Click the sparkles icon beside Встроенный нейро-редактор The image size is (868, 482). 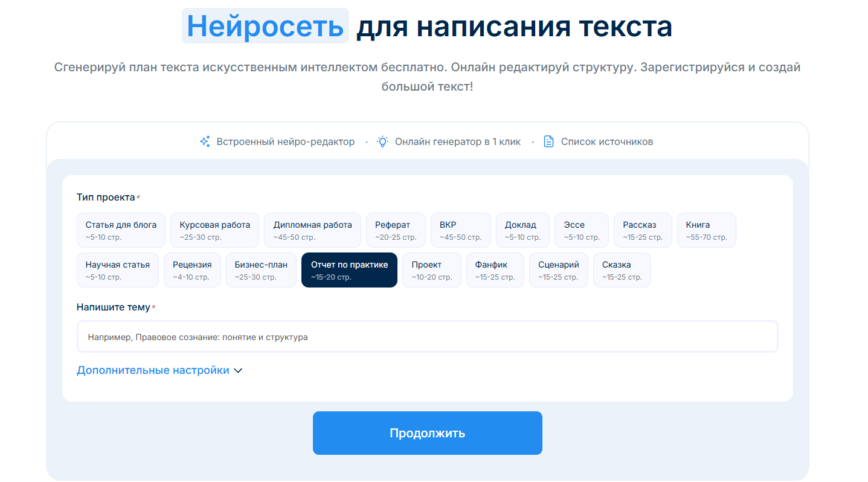(x=205, y=141)
